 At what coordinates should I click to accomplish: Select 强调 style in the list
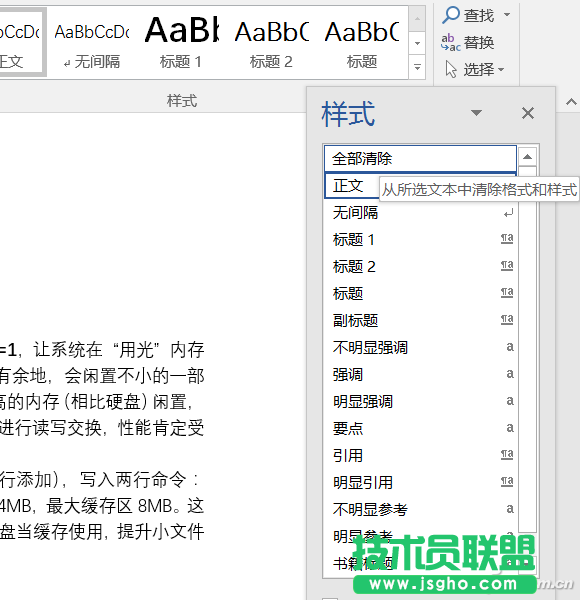click(420, 374)
